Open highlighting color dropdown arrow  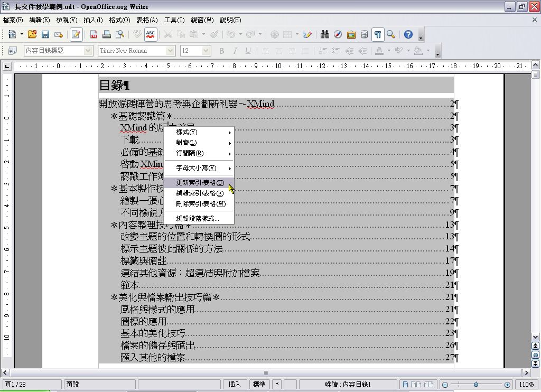409,51
